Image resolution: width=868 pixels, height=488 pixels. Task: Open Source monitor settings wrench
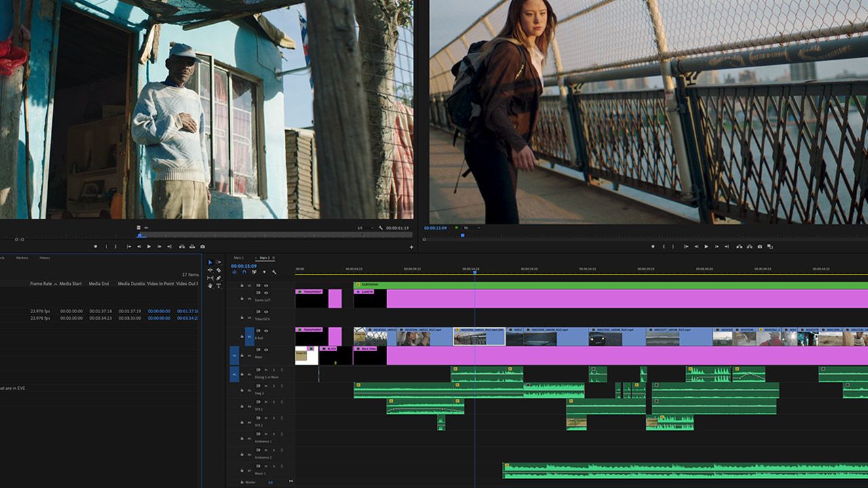pyautogui.click(x=381, y=228)
